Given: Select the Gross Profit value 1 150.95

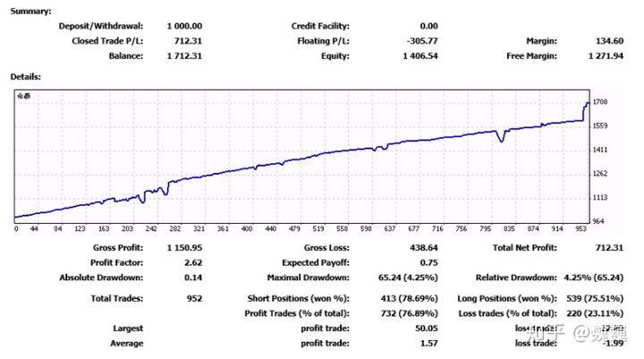Looking at the screenshot, I should point(184,248).
